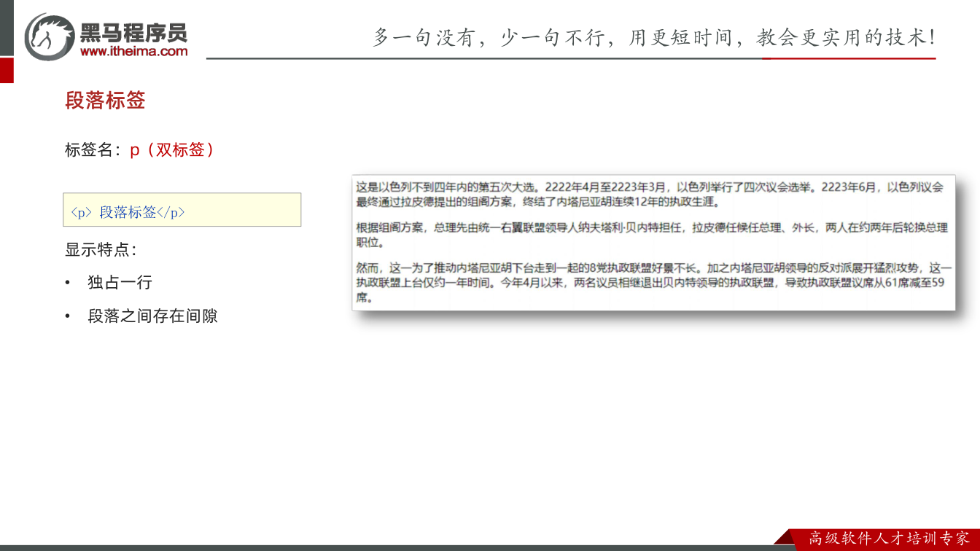Select the red 段落标签 slide title
The height and width of the screenshot is (551, 980).
[x=105, y=101]
